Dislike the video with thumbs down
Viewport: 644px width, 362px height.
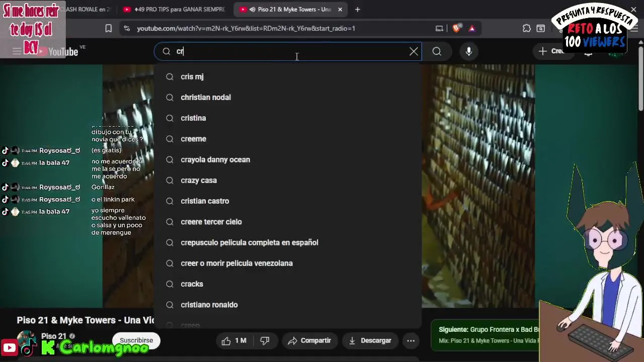[x=265, y=341]
